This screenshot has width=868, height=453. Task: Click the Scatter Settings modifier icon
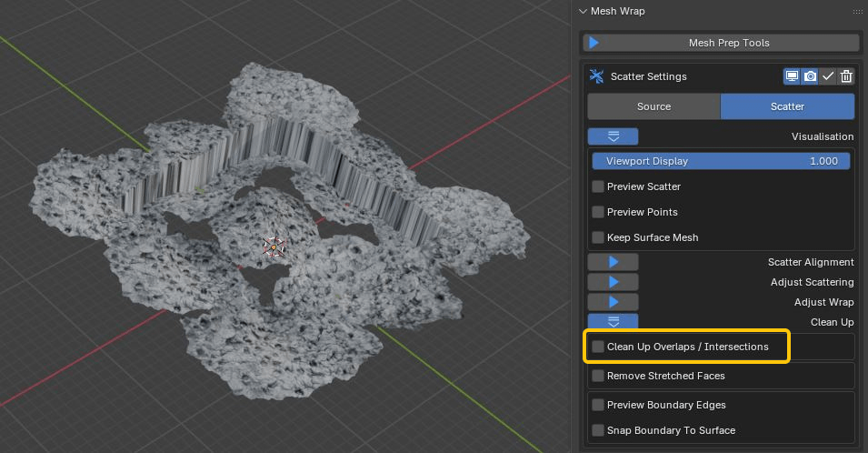(597, 76)
